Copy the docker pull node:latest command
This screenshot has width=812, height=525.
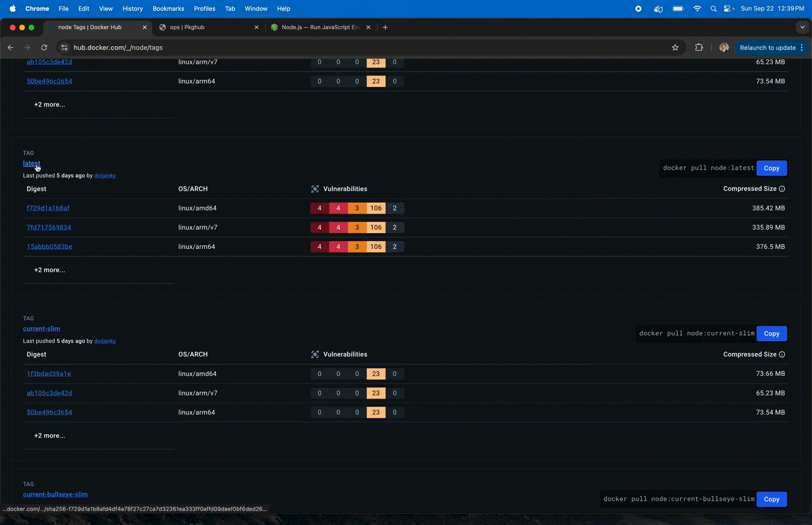coord(772,168)
